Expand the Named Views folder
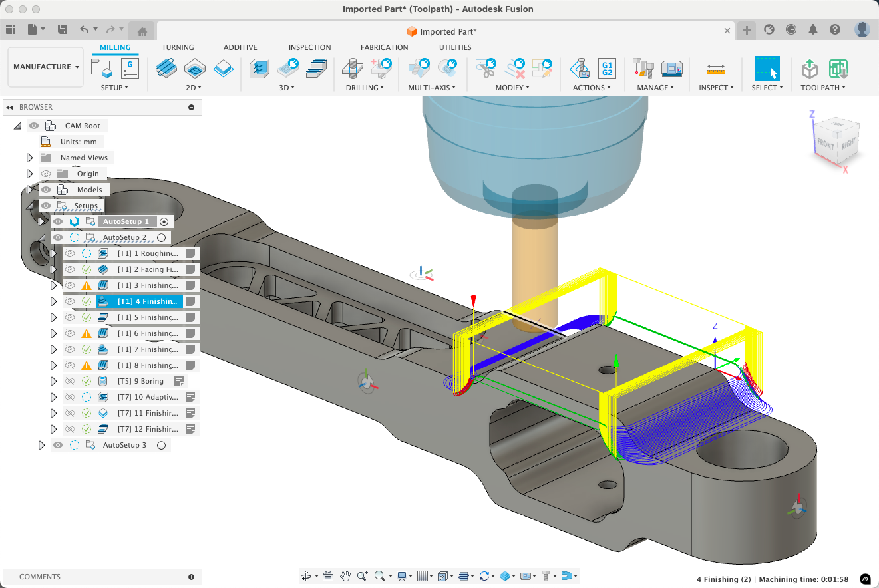The image size is (879, 588). coord(29,157)
